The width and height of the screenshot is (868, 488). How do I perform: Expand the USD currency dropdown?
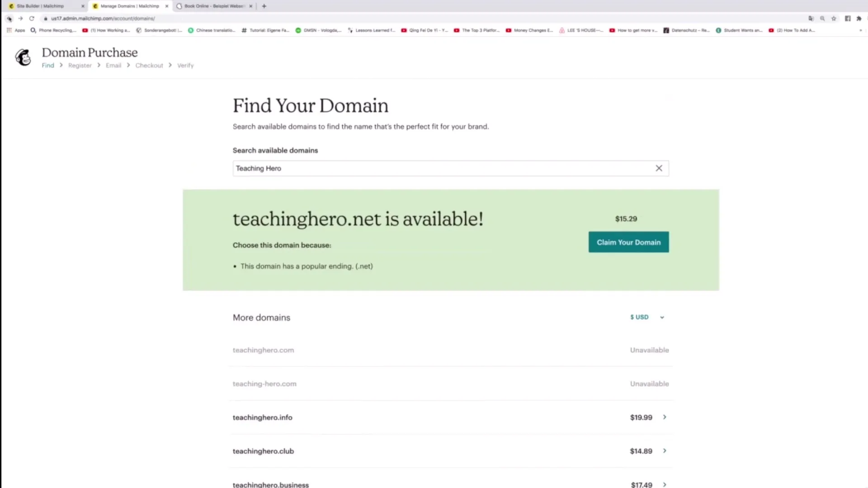(647, 317)
